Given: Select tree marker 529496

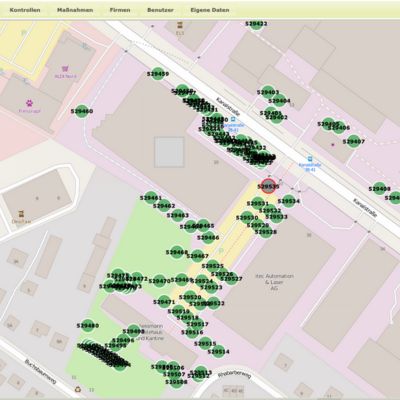Looking at the screenshot, I should (x=123, y=340).
